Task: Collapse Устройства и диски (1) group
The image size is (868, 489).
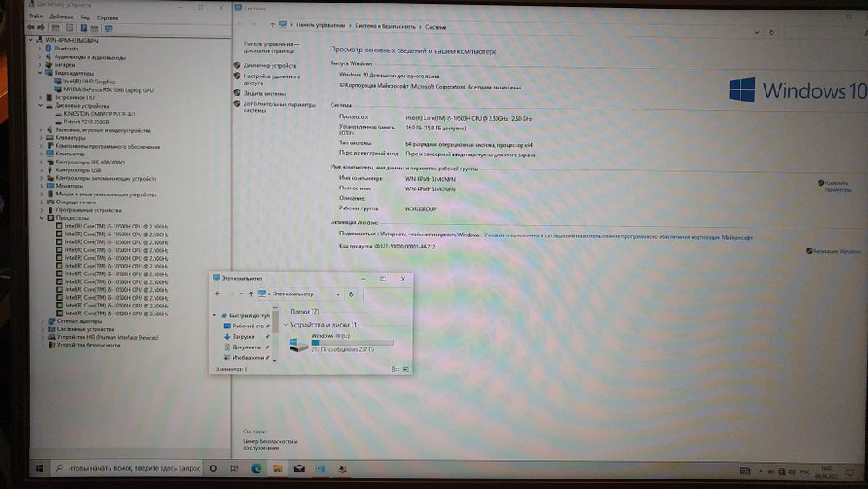Action: 286,325
